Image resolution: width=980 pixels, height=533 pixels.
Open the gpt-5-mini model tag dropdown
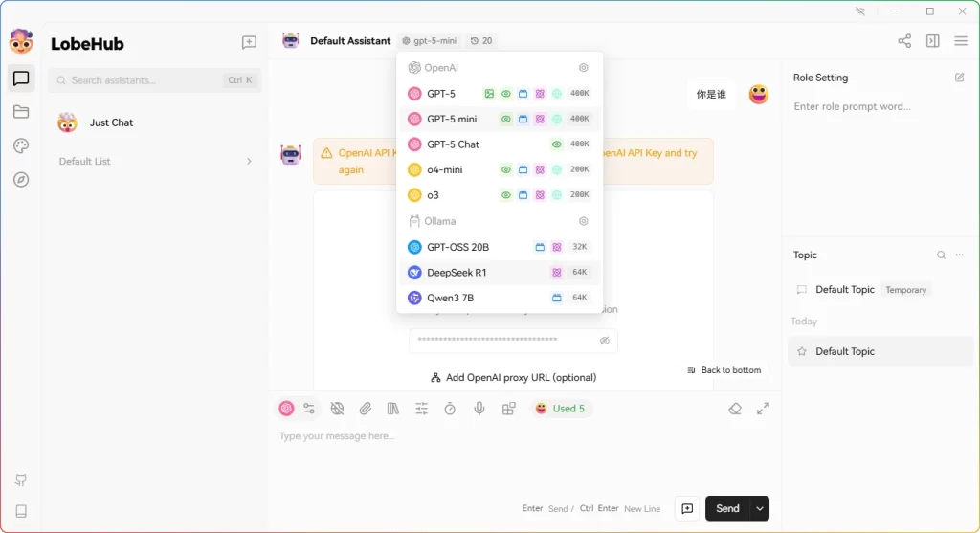430,40
